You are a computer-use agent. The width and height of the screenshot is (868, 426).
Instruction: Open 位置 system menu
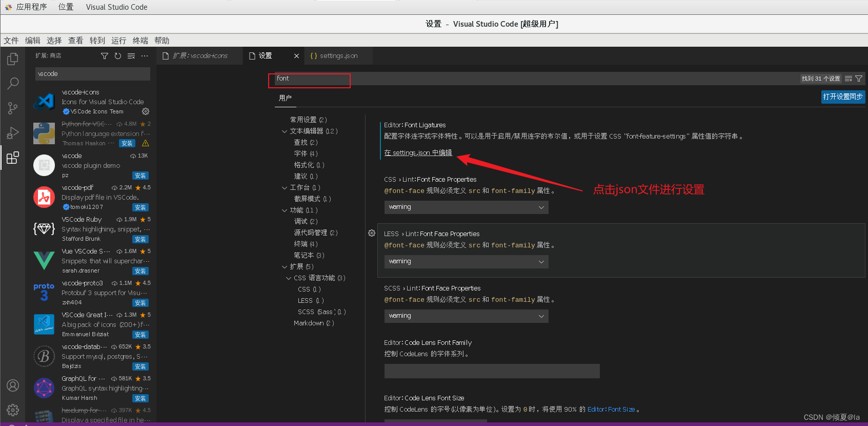click(66, 7)
